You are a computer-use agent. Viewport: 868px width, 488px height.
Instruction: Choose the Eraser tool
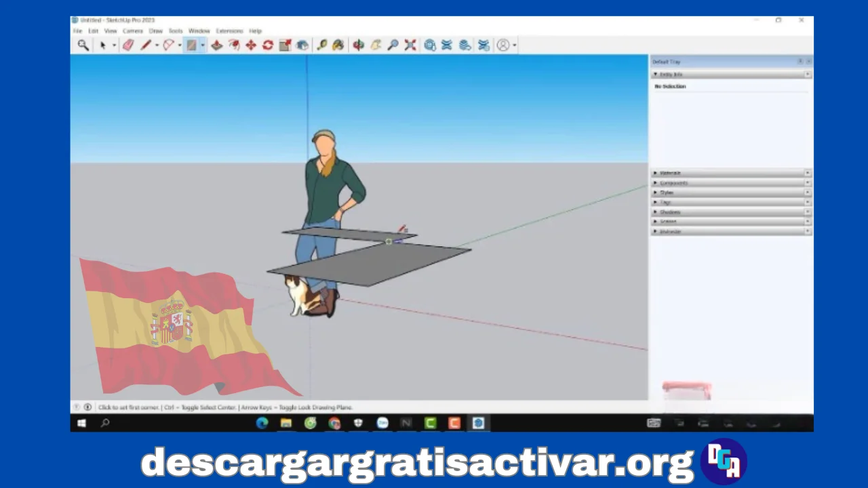coord(128,45)
